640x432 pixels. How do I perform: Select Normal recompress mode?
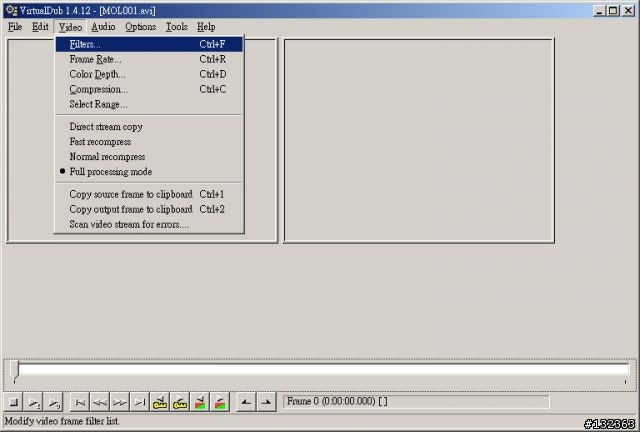pos(149,157)
